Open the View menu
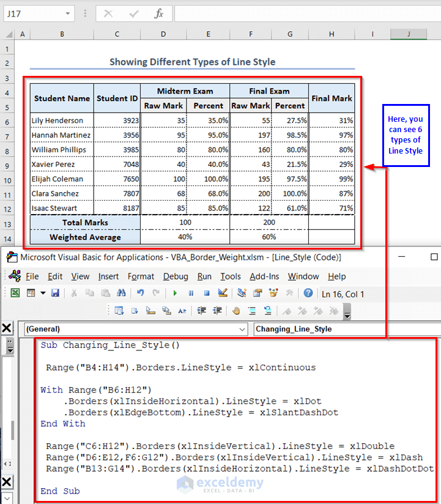The height and width of the screenshot is (504, 441). [80, 276]
